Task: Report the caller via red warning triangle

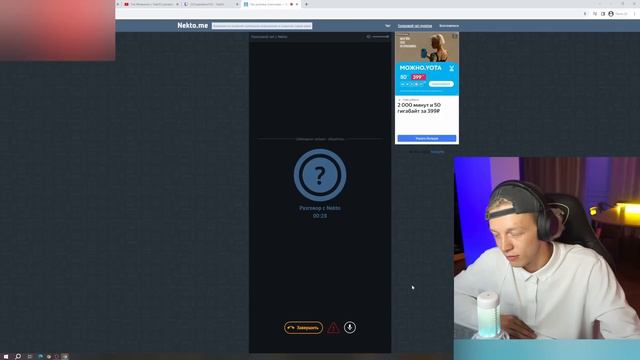Action: (x=333, y=328)
